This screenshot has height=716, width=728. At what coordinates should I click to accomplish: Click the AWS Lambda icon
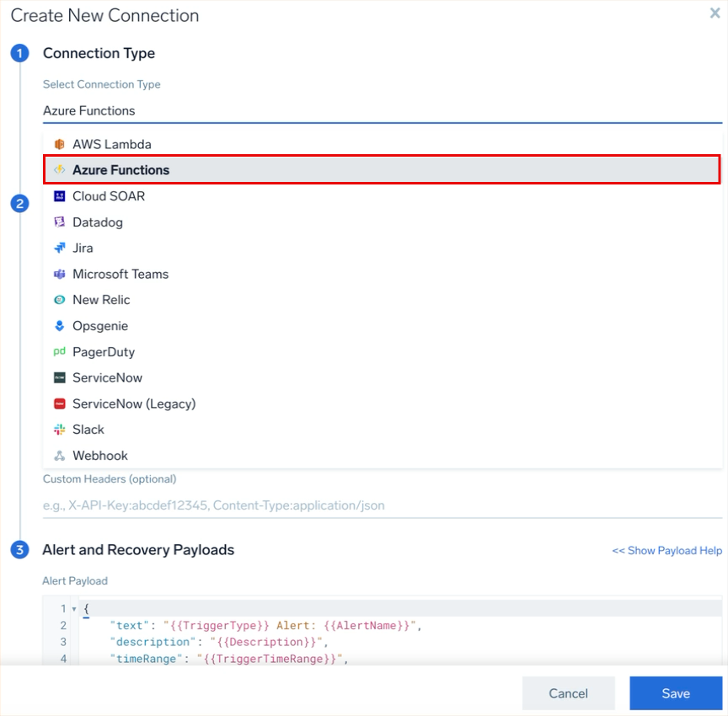coord(59,144)
